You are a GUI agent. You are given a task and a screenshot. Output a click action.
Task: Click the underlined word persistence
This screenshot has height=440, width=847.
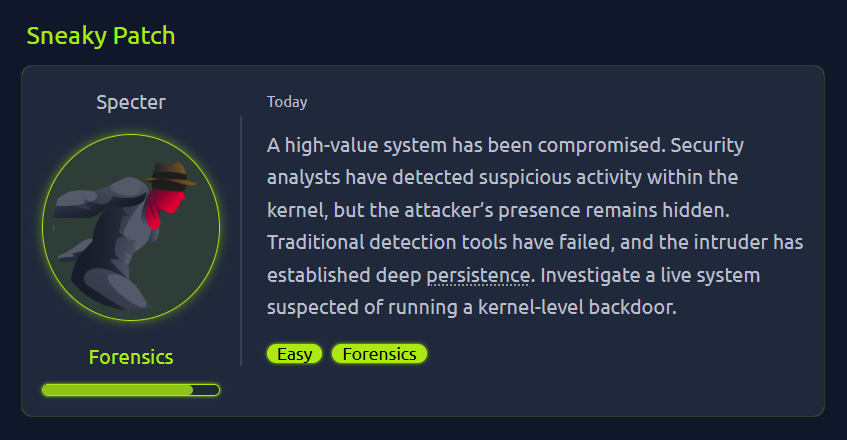pyautogui.click(x=479, y=275)
